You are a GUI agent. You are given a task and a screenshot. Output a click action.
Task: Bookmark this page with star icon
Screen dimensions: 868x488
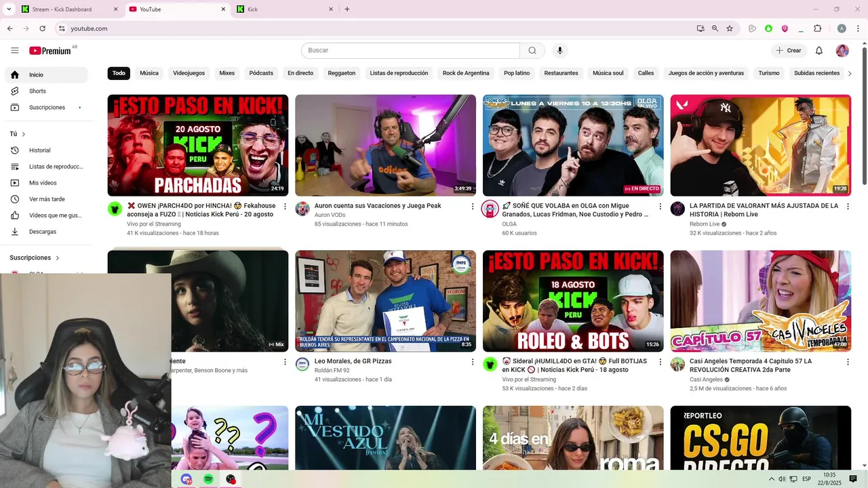tap(730, 28)
